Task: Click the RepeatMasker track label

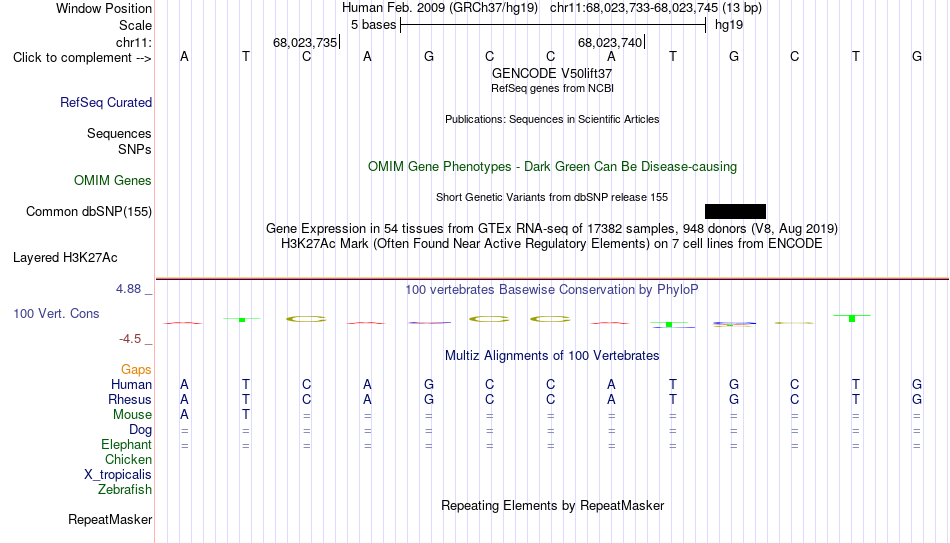Action: point(110,519)
